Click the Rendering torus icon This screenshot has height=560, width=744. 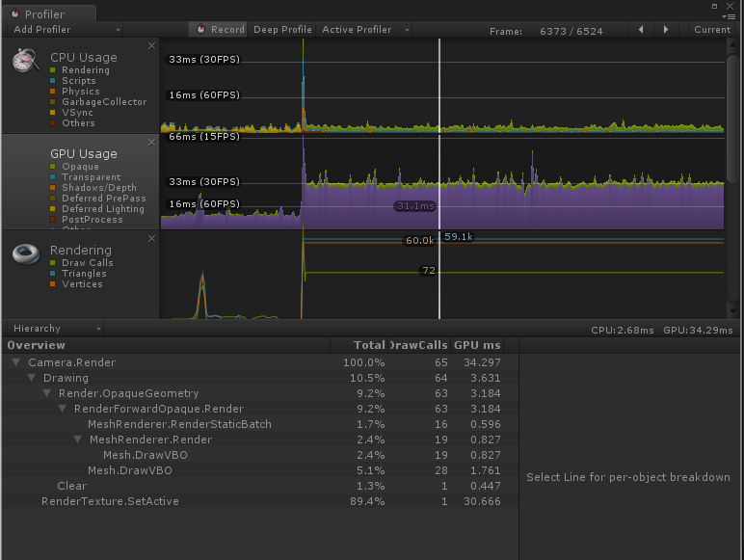coord(26,253)
